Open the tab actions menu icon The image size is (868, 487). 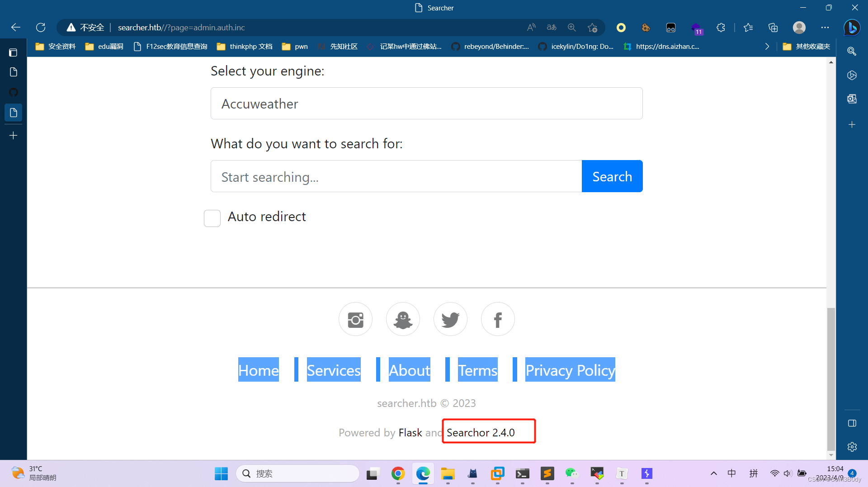click(13, 52)
